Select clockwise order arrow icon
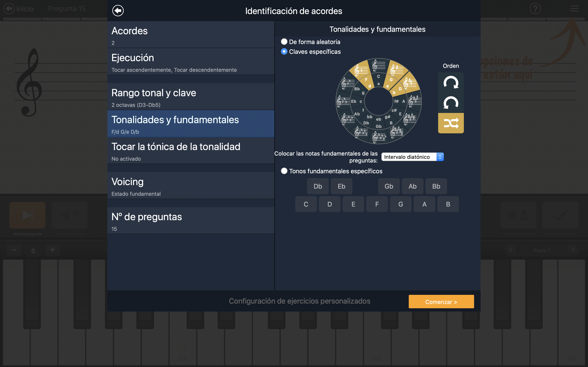This screenshot has height=367, width=588. [451, 83]
